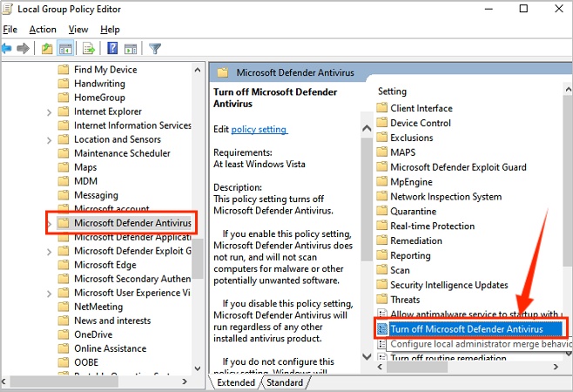
Task: Click tree pane horizontal scroll right arrow
Action: (185, 382)
